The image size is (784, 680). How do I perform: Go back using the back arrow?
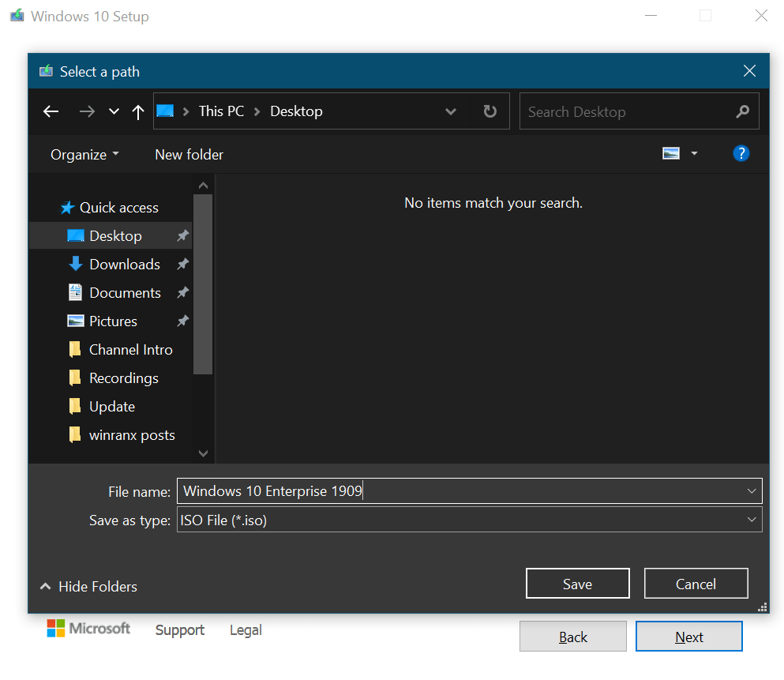pos(51,111)
